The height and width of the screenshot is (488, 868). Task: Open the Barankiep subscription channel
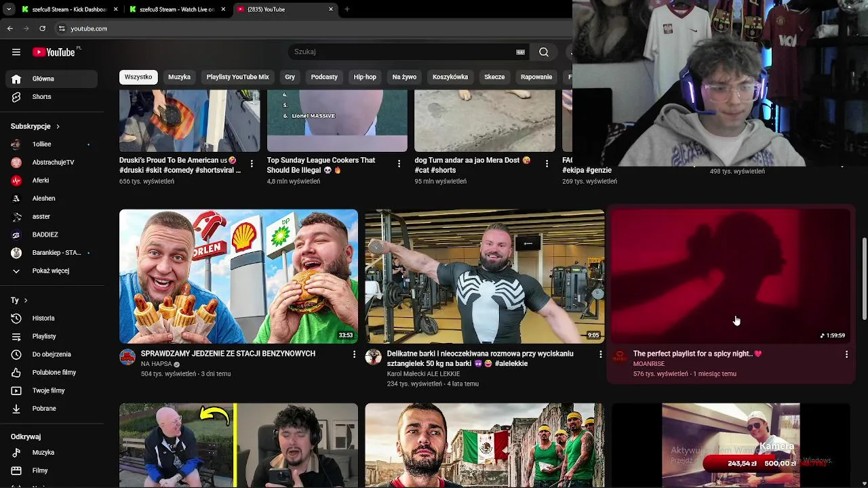(x=52, y=253)
